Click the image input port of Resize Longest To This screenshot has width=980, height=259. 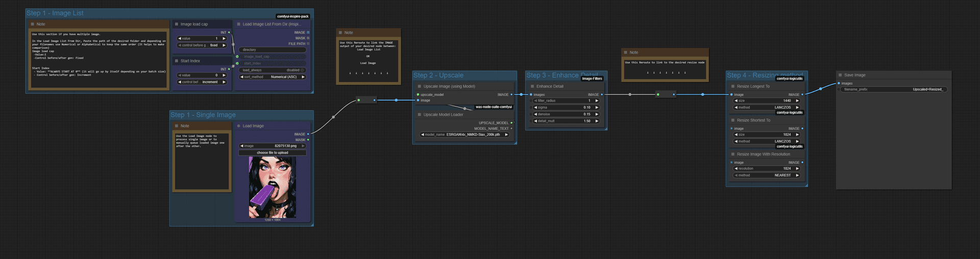[731, 95]
